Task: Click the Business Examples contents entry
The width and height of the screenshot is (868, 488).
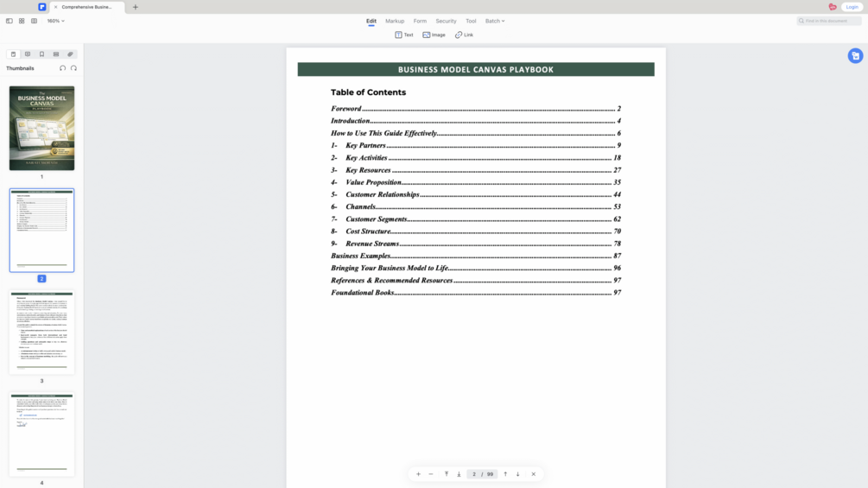Action: 476,256
